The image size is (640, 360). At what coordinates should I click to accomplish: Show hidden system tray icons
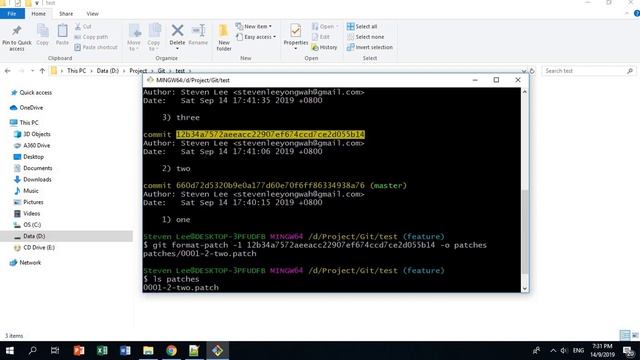pos(553,350)
